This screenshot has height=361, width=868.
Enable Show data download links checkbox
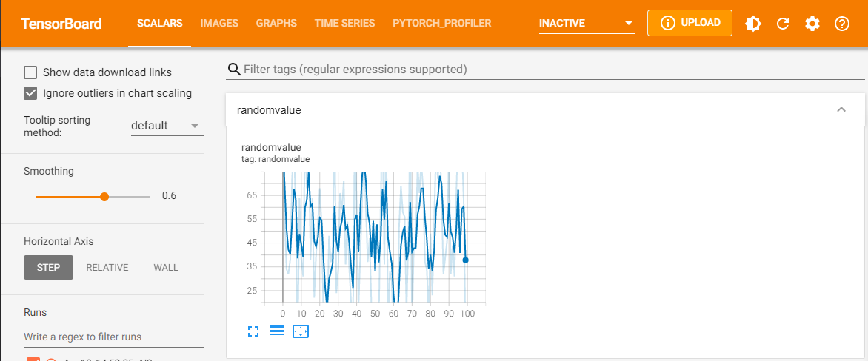click(x=30, y=72)
